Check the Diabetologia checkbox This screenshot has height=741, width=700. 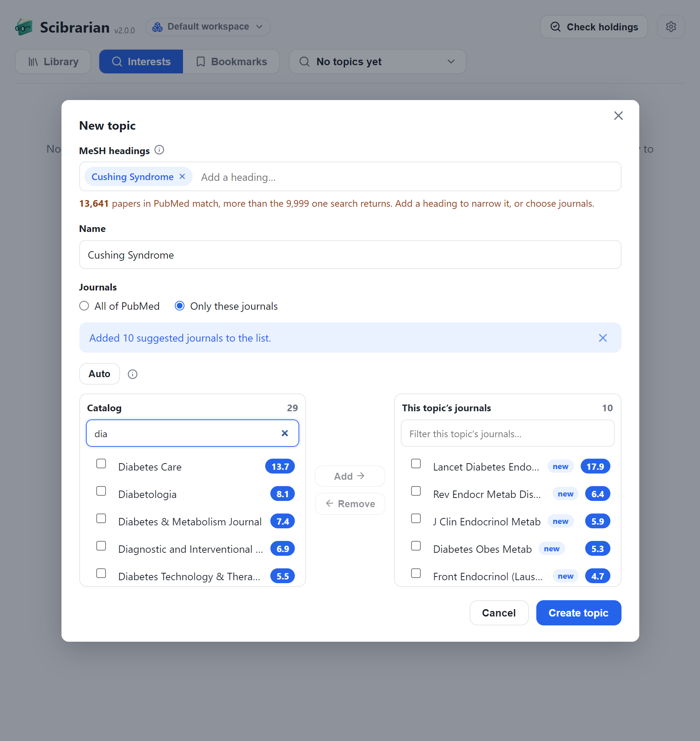101,491
